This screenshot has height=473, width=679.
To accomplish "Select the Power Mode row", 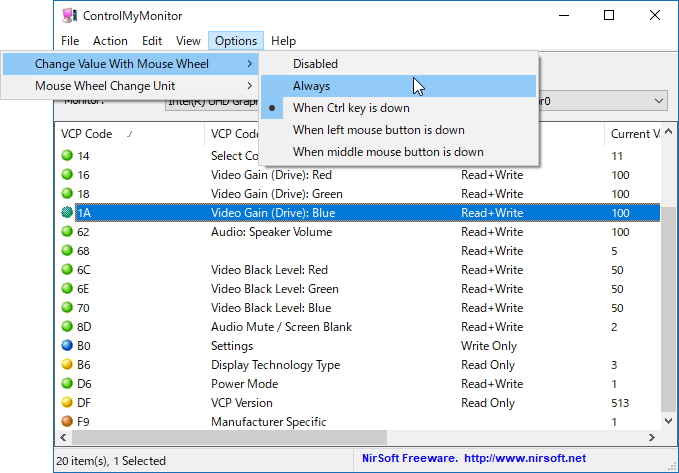I will [x=358, y=384].
